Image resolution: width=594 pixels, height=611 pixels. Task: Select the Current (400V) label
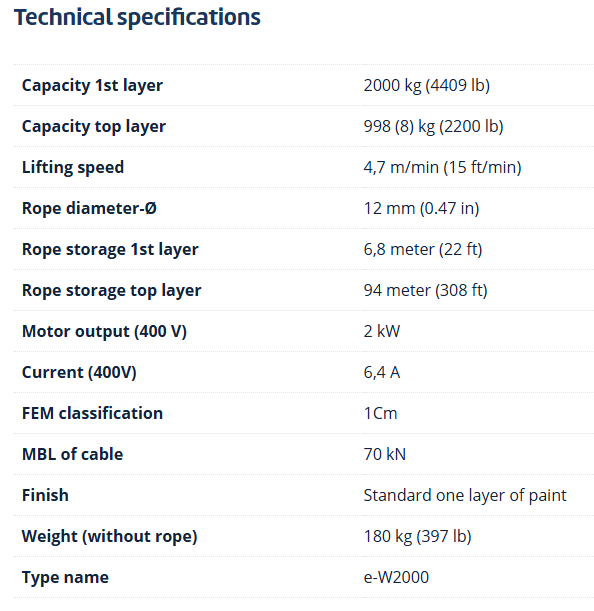point(79,372)
